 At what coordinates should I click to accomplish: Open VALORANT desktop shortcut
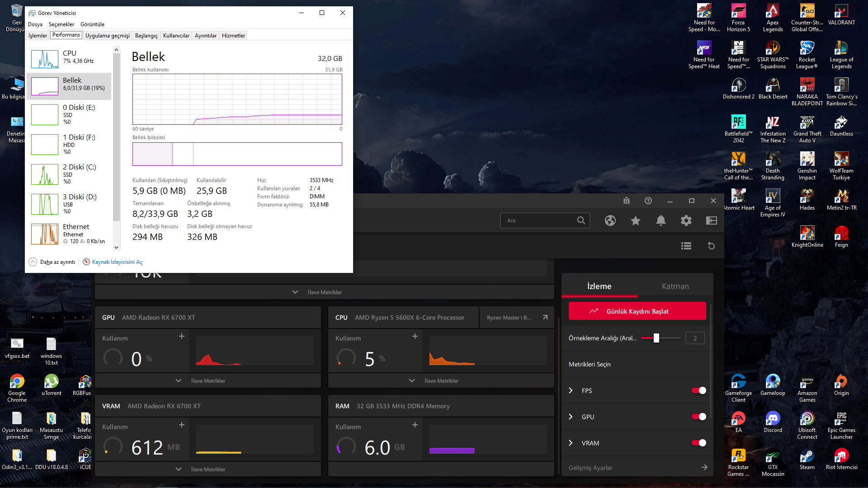point(841,15)
